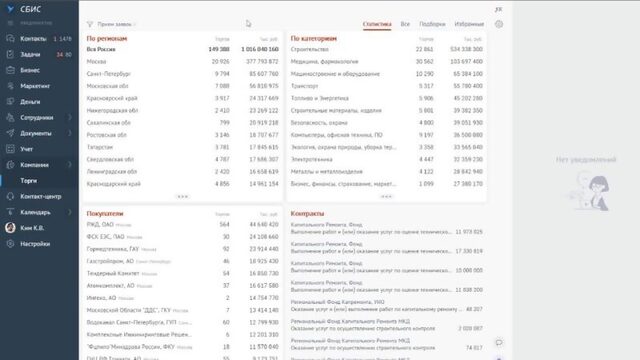This screenshot has width=640, height=360.
Task: Switch to the Подборки tab
Action: (432, 24)
